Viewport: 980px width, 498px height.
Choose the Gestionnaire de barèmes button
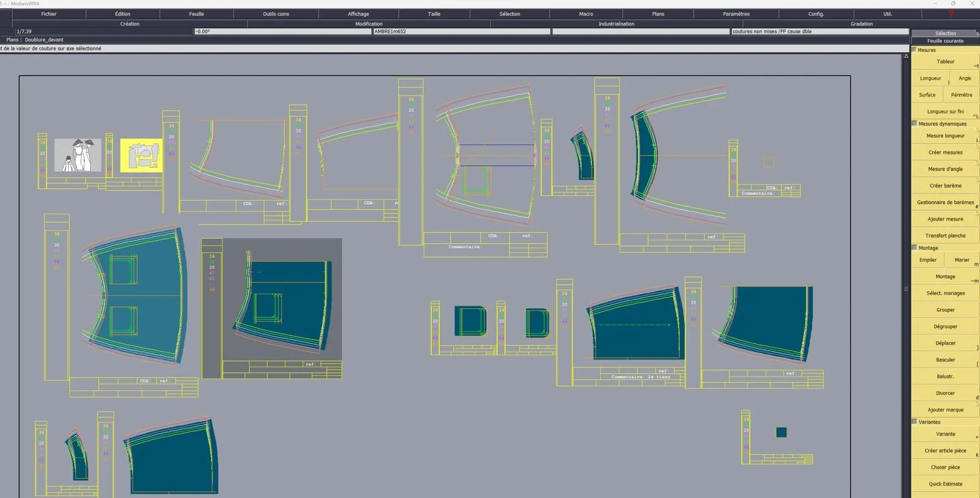pos(945,202)
